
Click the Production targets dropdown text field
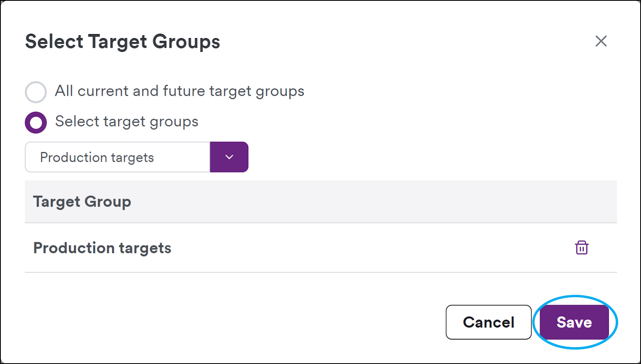coord(117,157)
